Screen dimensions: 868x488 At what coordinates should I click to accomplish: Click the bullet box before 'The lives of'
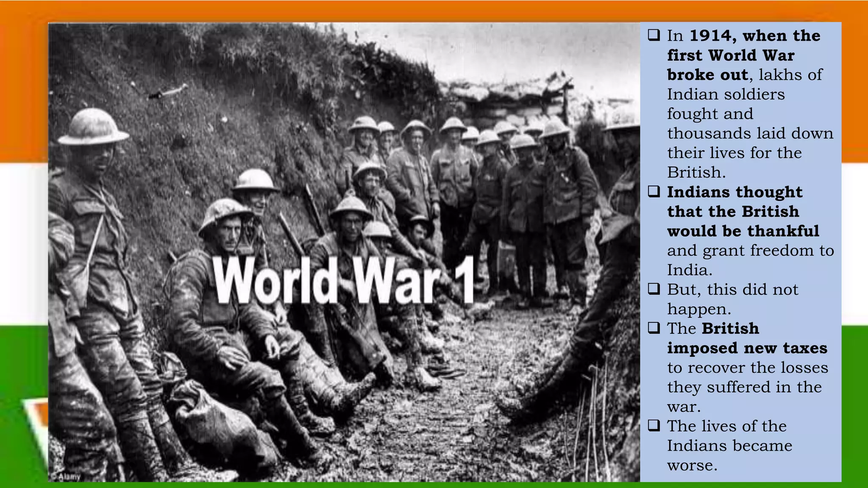(654, 426)
